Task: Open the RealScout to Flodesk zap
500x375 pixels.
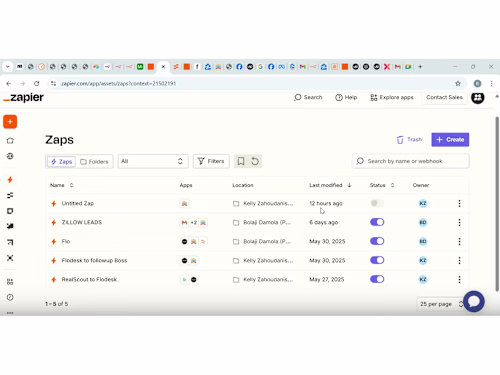Action: click(89, 279)
